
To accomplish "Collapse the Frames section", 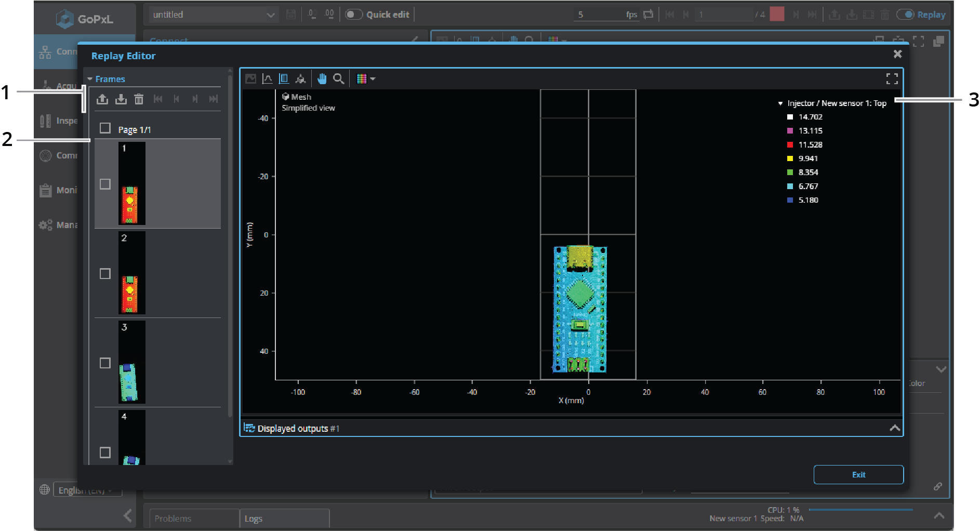I will (90, 79).
